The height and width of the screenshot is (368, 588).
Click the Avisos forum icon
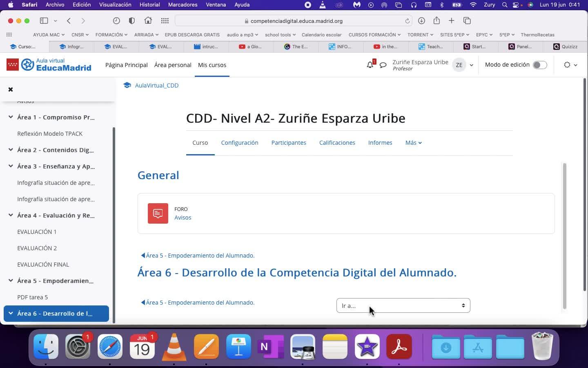tap(158, 213)
